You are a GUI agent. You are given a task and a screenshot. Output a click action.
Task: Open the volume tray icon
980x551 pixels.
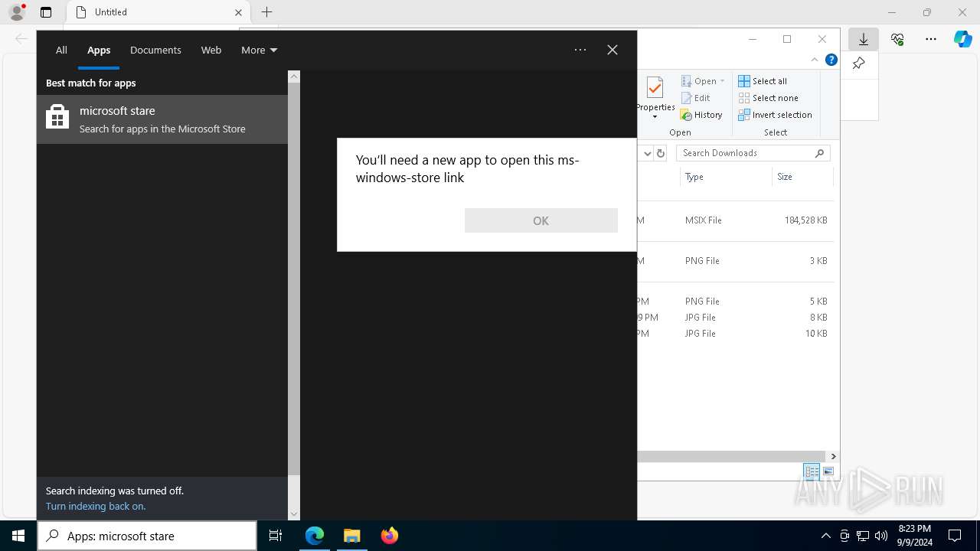(x=881, y=536)
